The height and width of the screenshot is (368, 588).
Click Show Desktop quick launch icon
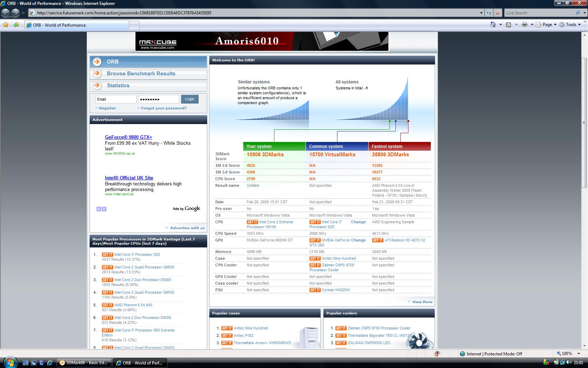pos(25,363)
